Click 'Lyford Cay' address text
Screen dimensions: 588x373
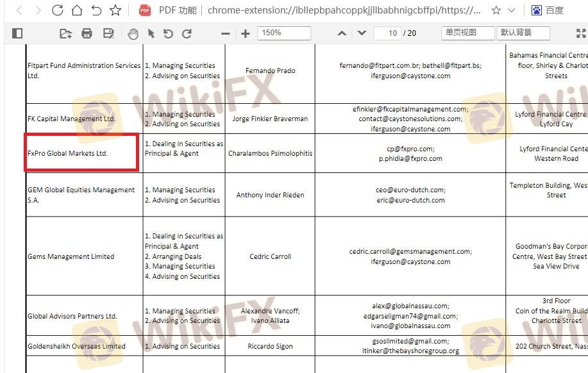(x=556, y=124)
